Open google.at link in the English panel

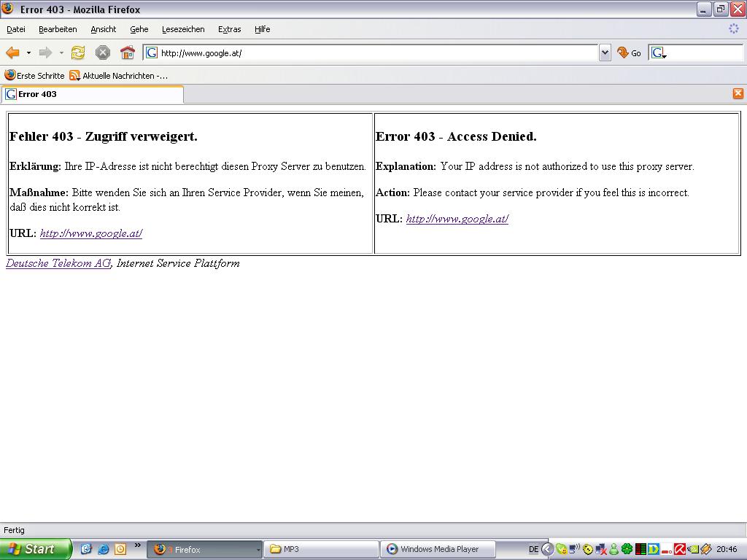457,219
